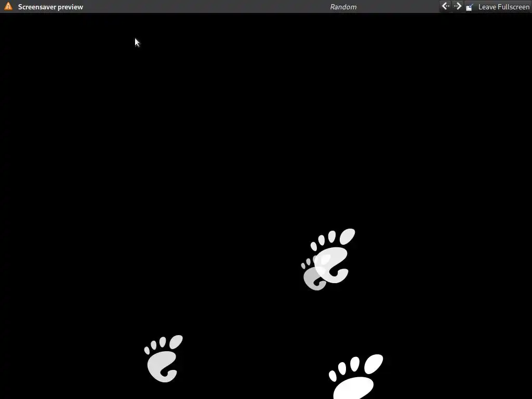Click the previous screensaver arrow
This screenshot has width=532, height=399.
tap(445, 6)
